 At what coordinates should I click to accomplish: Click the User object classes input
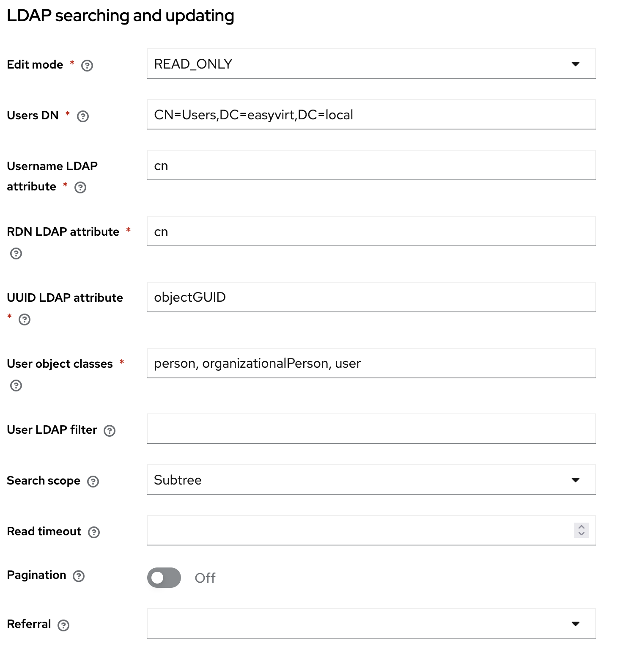click(371, 364)
